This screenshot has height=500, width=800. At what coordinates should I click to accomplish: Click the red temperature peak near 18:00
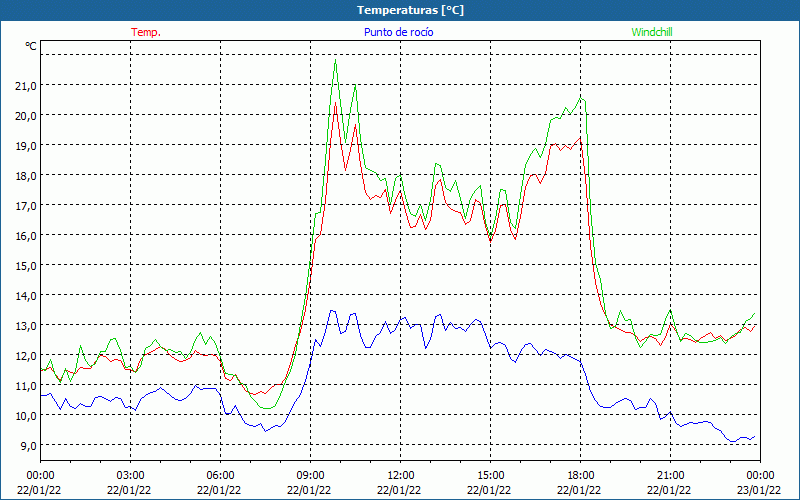tap(580, 138)
